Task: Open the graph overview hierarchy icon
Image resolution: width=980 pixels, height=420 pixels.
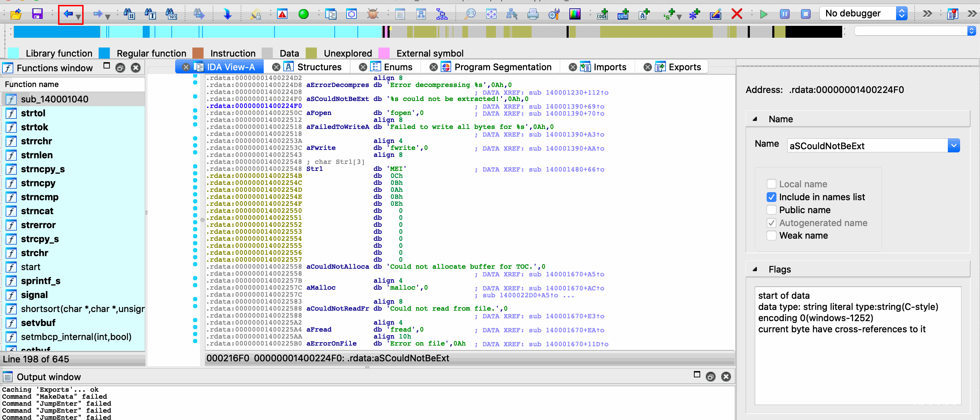Action: click(x=442, y=14)
